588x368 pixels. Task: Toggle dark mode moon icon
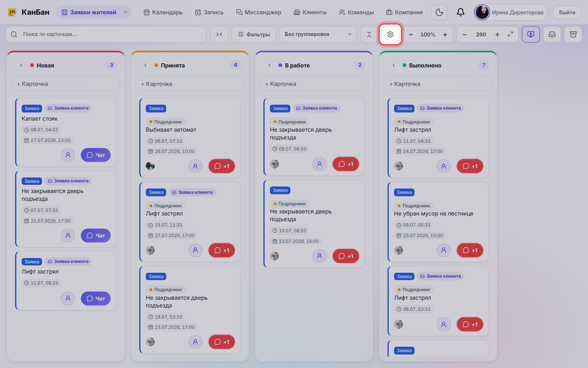click(x=439, y=12)
